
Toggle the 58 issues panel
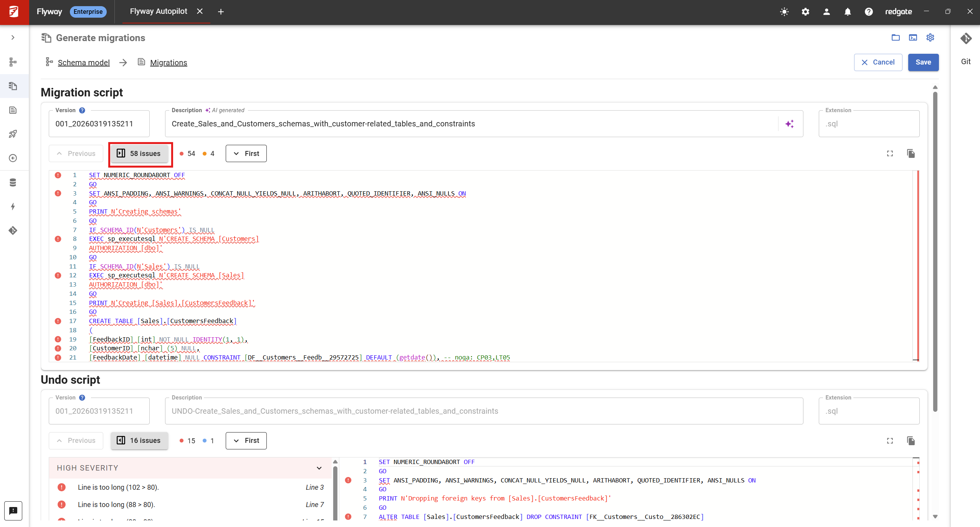coord(139,154)
